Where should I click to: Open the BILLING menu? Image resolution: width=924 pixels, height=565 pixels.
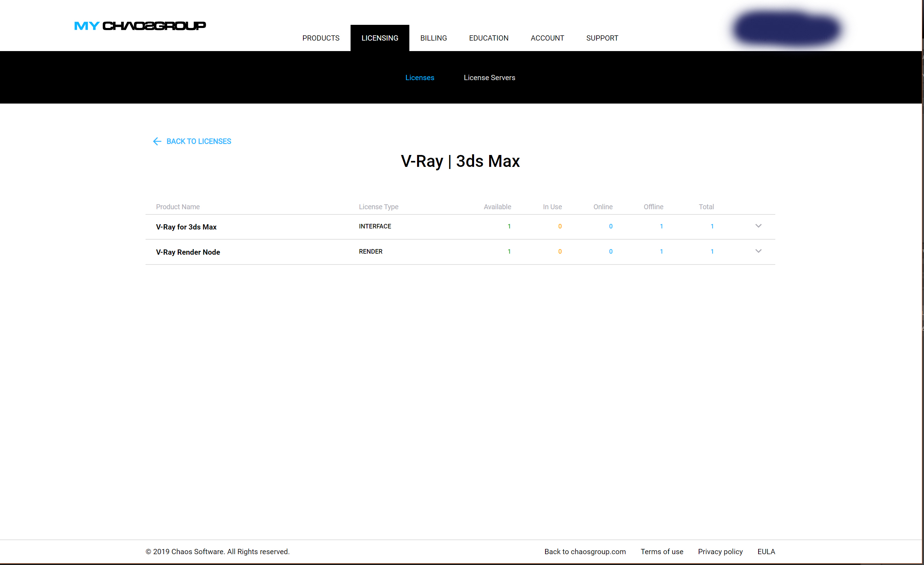pyautogui.click(x=433, y=38)
